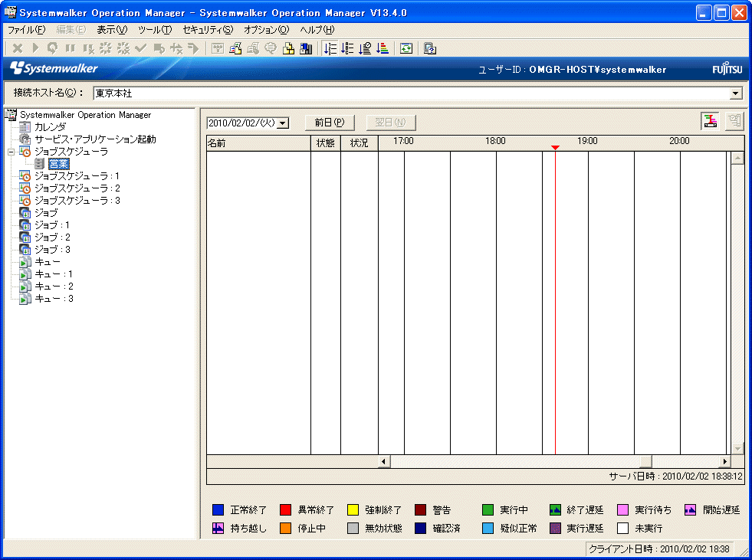Click the sort icon with colored bars
The image size is (752, 560).
[x=383, y=48]
